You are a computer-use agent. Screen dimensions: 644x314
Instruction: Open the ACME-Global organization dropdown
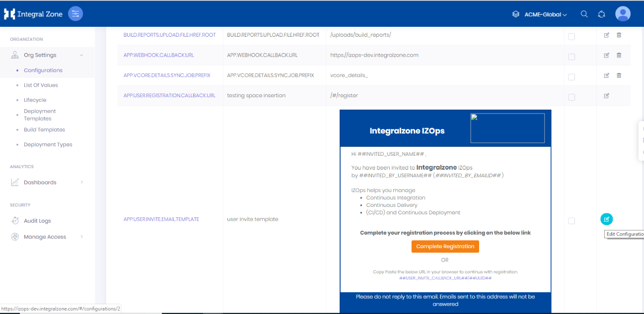[x=546, y=14]
